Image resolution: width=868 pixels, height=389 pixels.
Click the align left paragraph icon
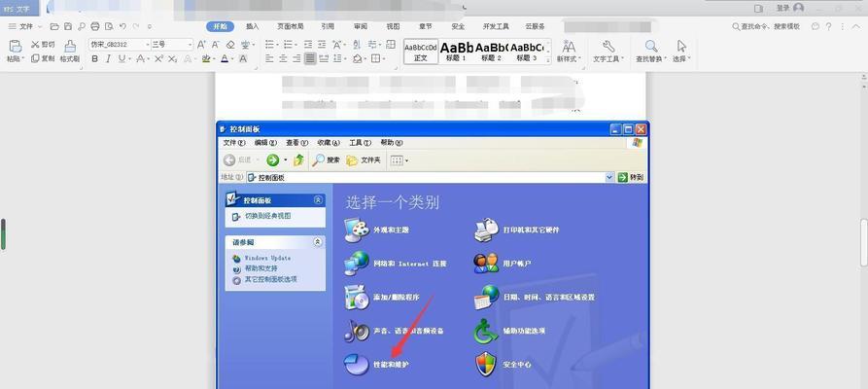(x=269, y=58)
